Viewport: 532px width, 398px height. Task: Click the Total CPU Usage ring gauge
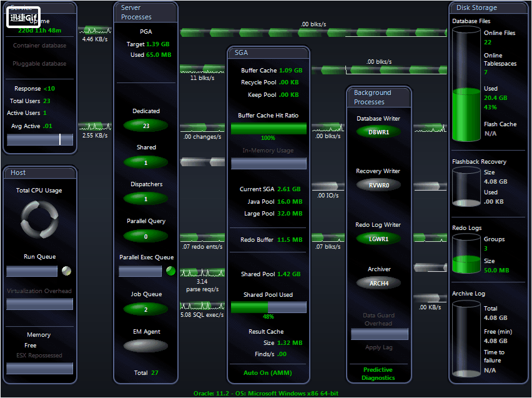[x=40, y=219]
